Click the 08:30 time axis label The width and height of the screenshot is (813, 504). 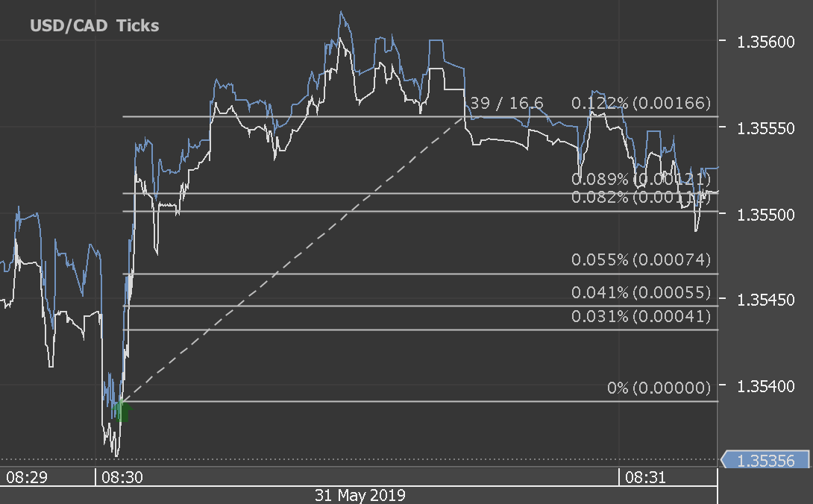coord(122,477)
